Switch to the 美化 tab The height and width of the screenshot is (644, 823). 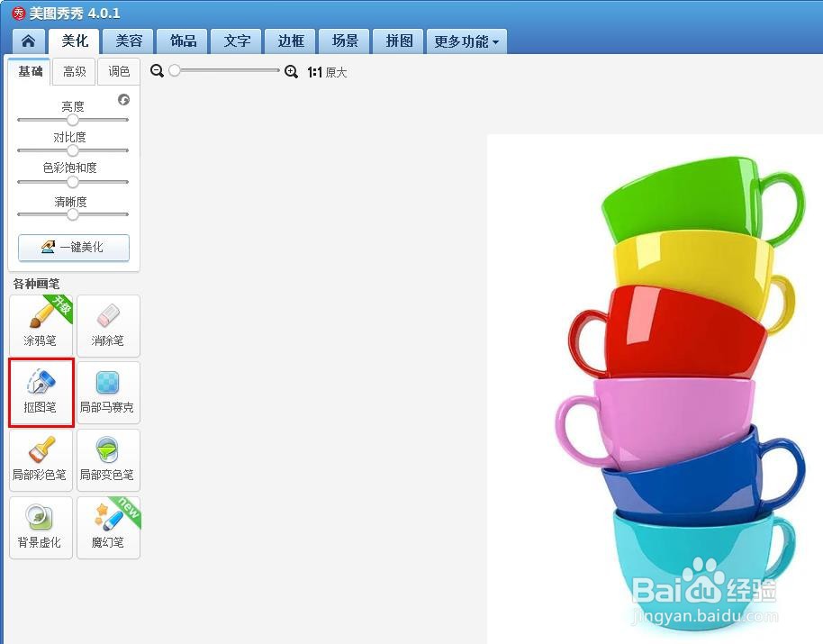pos(75,41)
